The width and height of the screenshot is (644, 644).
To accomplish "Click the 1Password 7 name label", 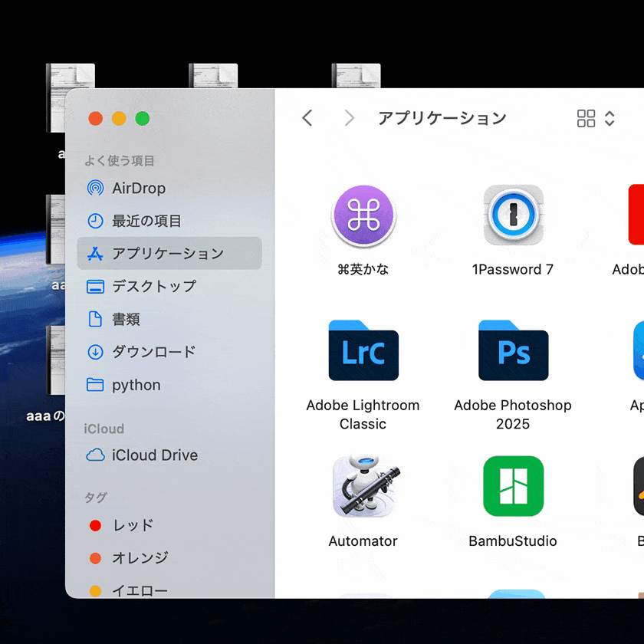I will tap(513, 269).
